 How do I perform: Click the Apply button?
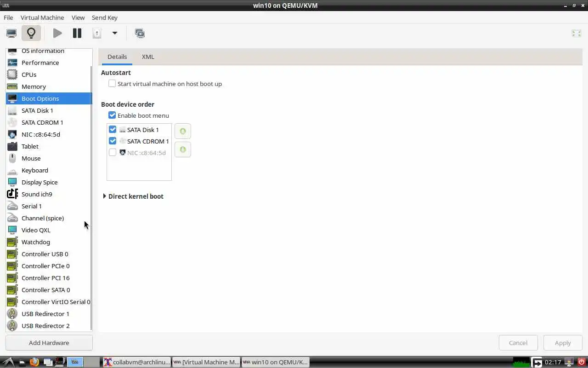tap(563, 343)
